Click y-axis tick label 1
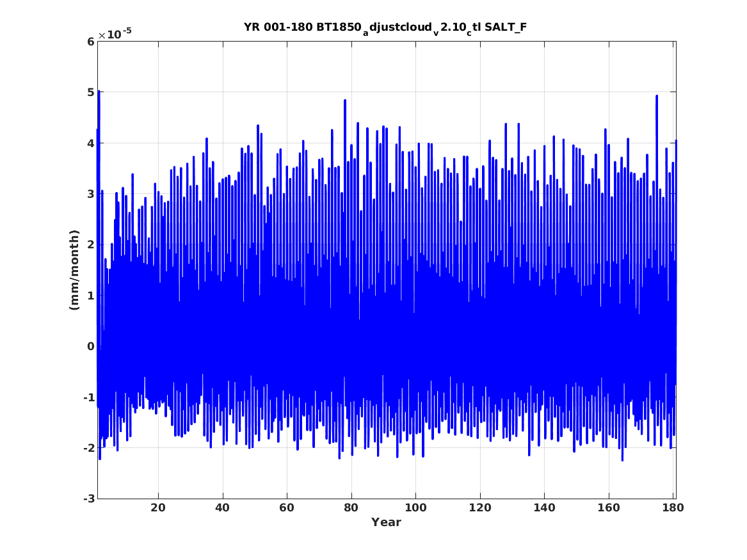 (x=90, y=296)
